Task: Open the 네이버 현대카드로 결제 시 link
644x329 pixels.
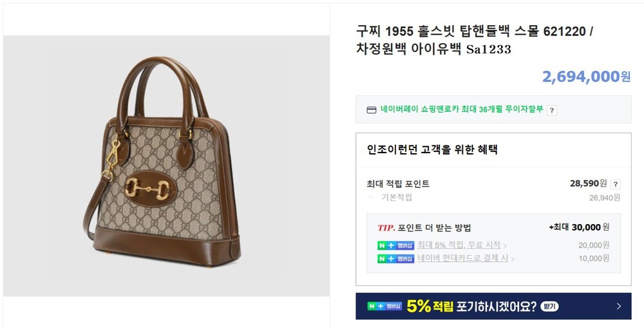Action: pyautogui.click(x=462, y=259)
